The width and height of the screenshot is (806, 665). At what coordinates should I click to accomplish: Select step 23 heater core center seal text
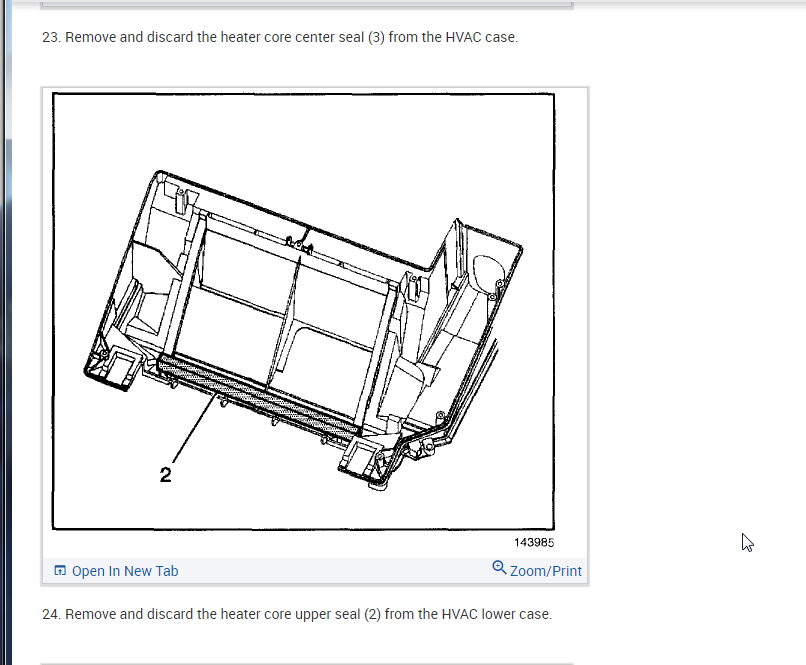[x=280, y=38]
